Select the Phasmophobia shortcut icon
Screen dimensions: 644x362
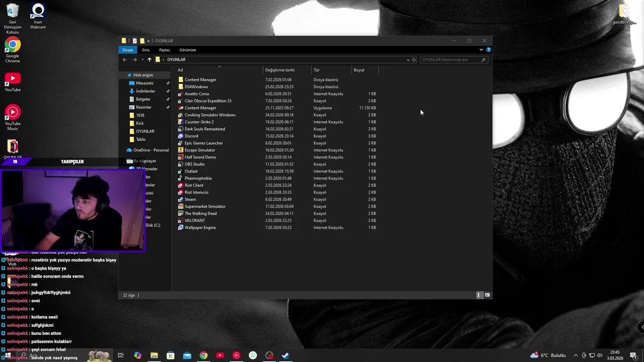181,178
